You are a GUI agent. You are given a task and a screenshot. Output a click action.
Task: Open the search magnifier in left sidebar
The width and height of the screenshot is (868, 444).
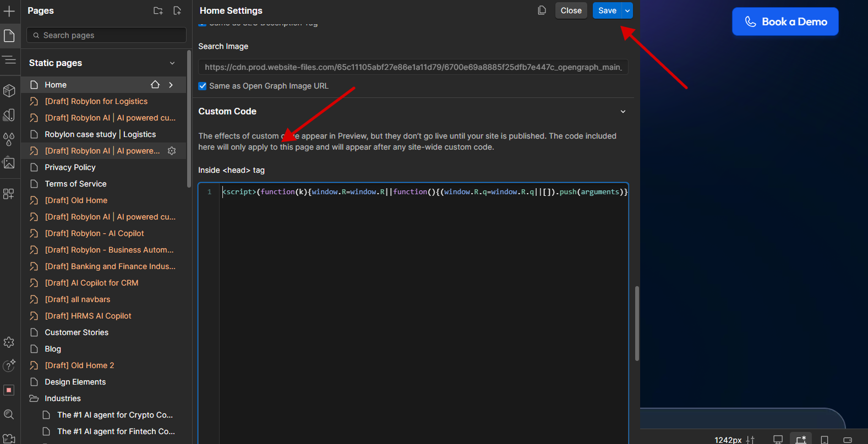[x=9, y=414]
